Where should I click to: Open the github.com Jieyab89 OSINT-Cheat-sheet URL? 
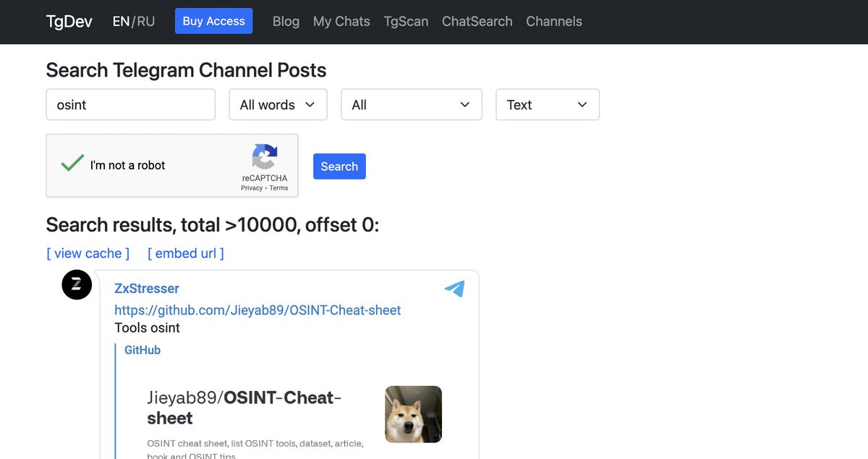[x=258, y=310]
